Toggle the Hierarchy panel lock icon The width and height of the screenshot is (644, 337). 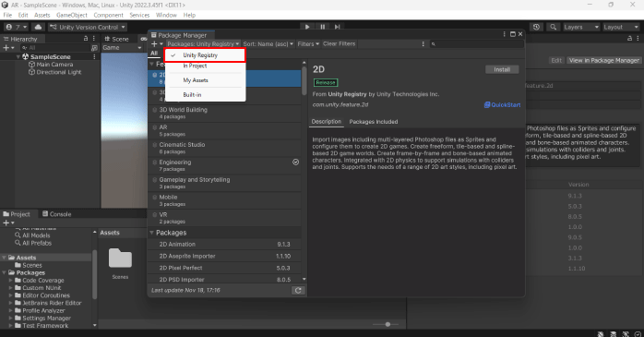click(x=86, y=39)
